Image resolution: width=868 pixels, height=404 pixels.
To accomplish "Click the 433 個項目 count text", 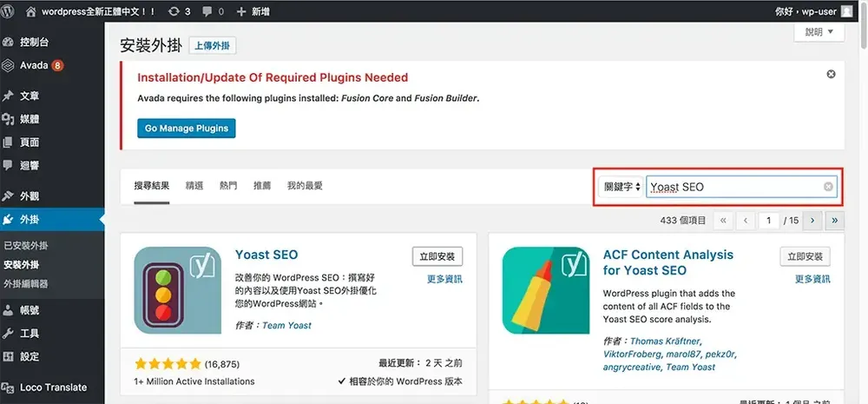I will coord(683,221).
